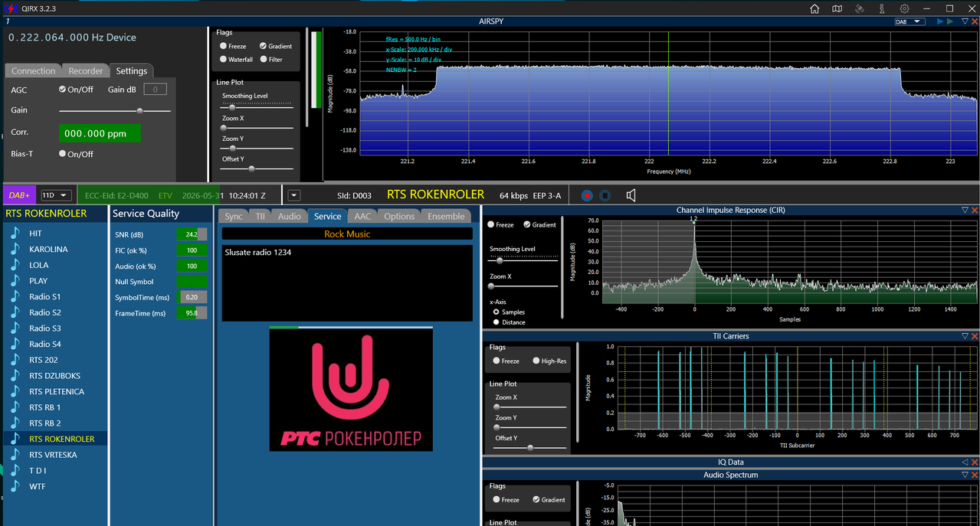
Task: Click the Gain dB input field
Action: (155, 90)
